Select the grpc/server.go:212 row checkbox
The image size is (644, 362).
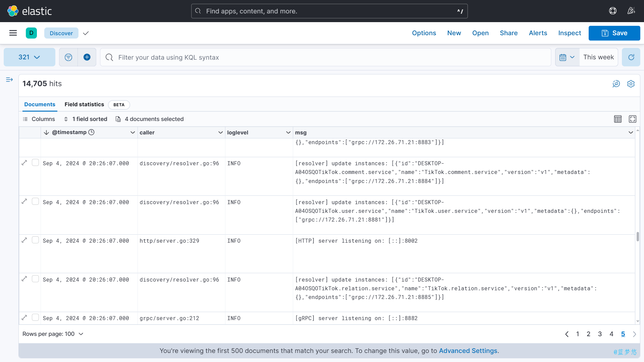coord(35,317)
